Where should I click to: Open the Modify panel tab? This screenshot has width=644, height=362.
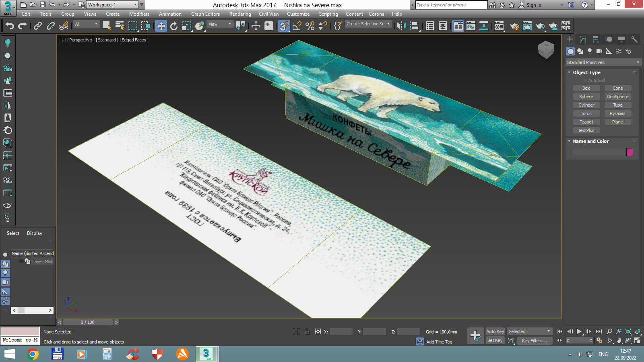pos(583,39)
